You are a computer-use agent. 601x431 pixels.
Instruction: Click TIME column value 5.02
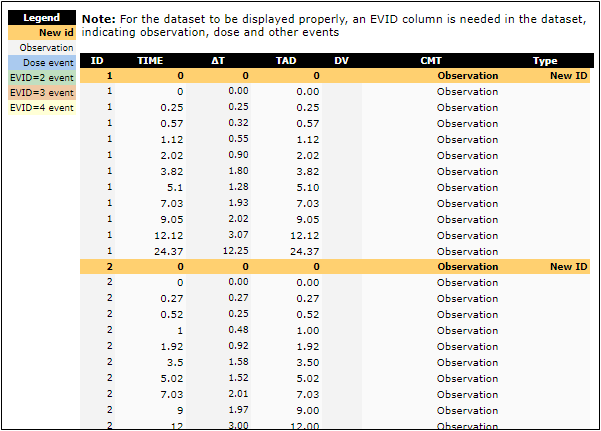point(172,378)
